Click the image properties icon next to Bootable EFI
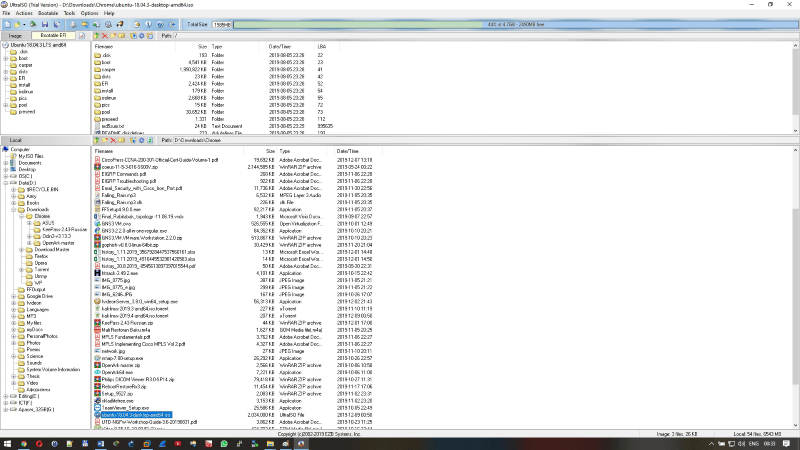The height and width of the screenshot is (450, 800). click(82, 36)
